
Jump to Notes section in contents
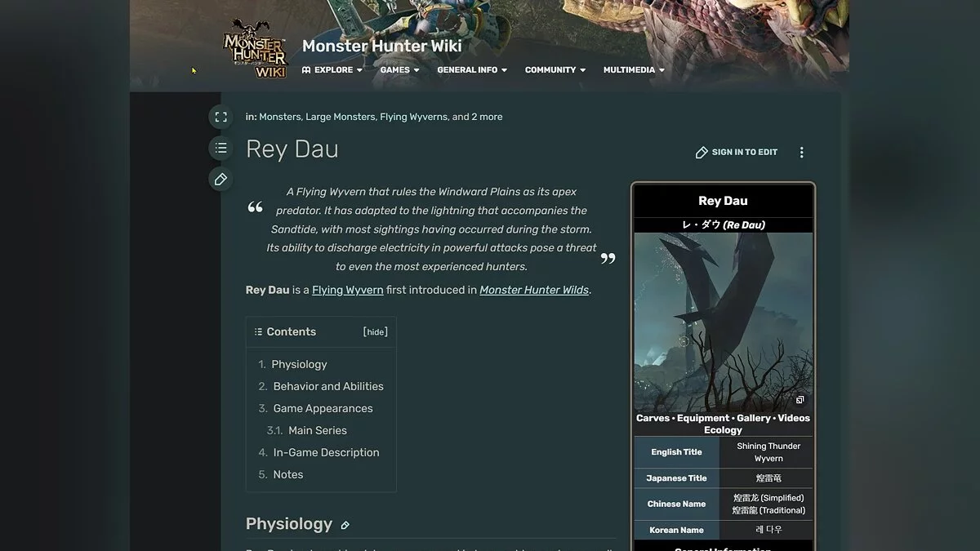288,474
